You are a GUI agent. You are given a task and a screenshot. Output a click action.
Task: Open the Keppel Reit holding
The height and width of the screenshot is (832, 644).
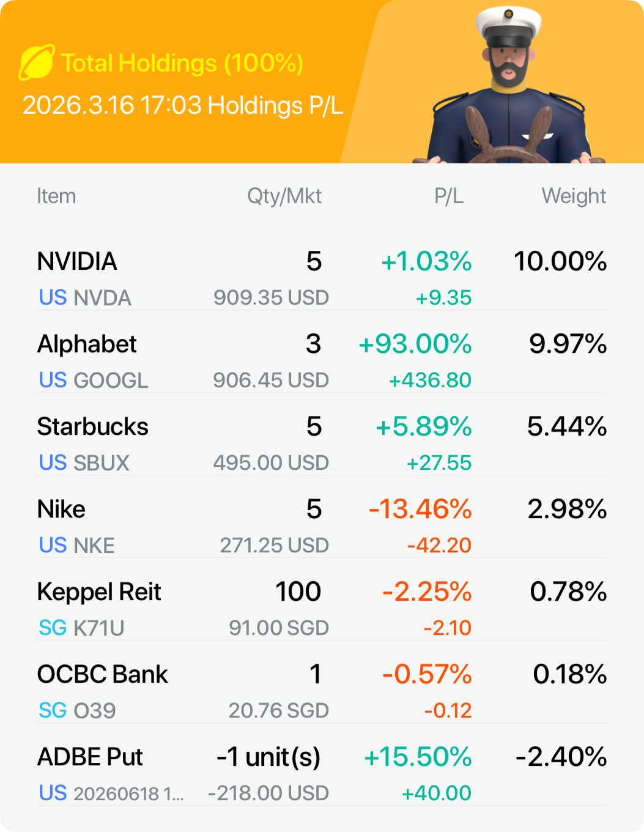[x=99, y=592]
